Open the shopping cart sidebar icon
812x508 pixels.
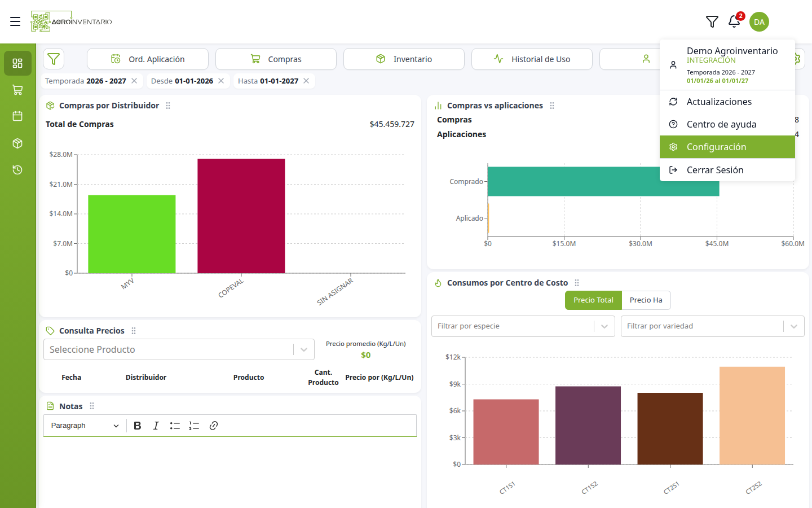click(x=17, y=90)
